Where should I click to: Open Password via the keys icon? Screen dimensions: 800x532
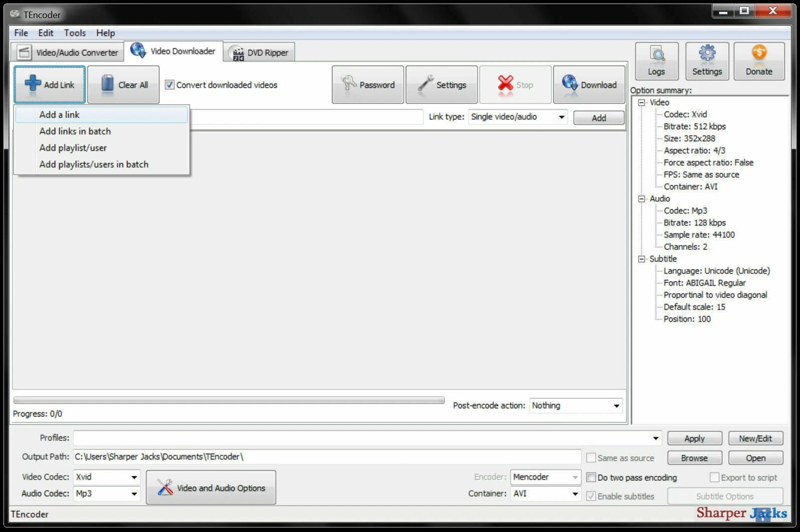click(348, 84)
